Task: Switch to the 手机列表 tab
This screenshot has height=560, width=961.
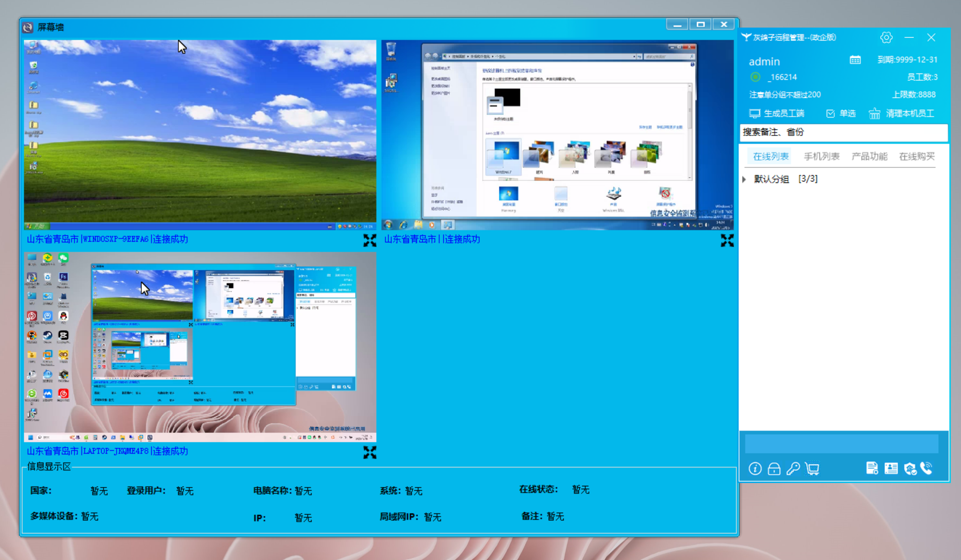Action: [x=821, y=156]
